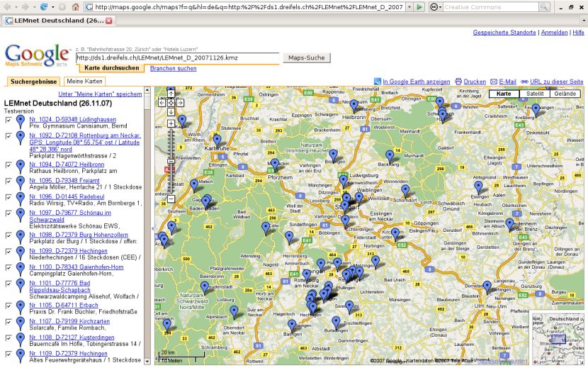Click the map pin at Calw
Screen dimensions: 588x368
[x=266, y=228]
